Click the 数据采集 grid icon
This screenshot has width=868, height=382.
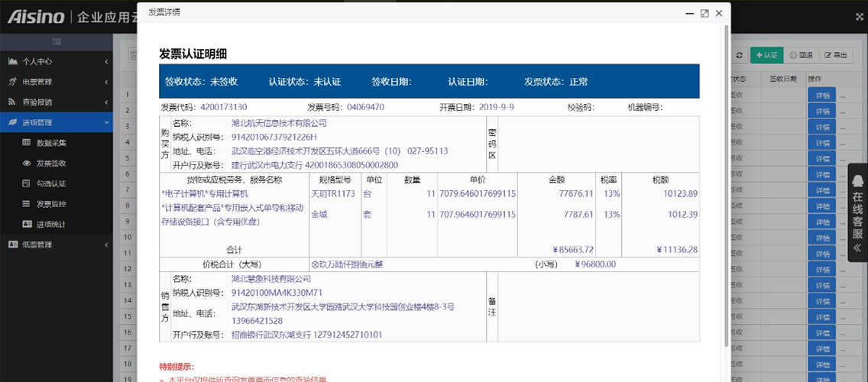(27, 143)
